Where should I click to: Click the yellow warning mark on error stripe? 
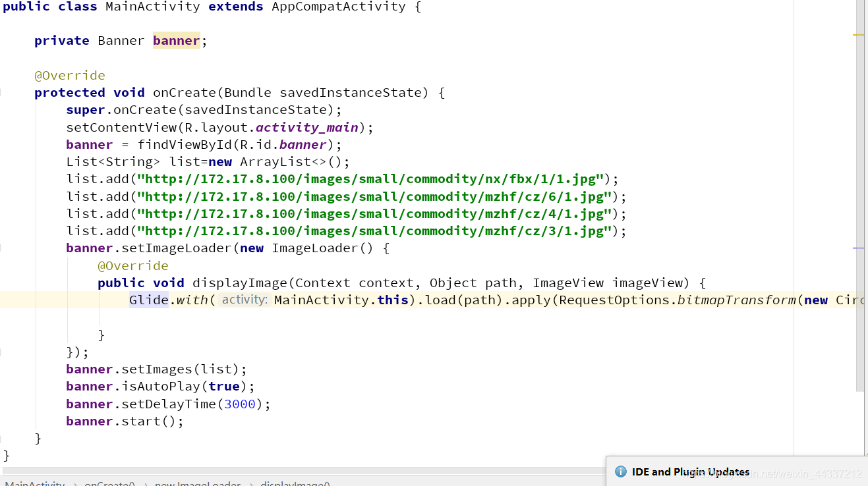858,34
